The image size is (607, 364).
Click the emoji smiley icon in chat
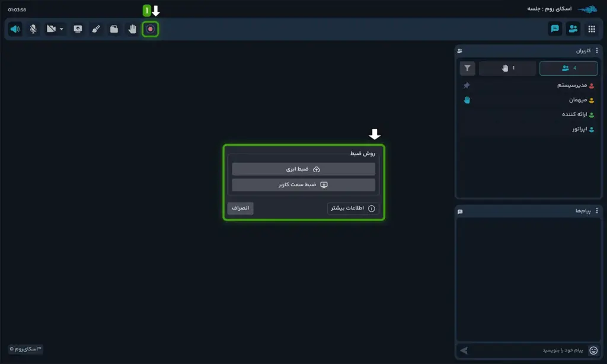pyautogui.click(x=593, y=350)
